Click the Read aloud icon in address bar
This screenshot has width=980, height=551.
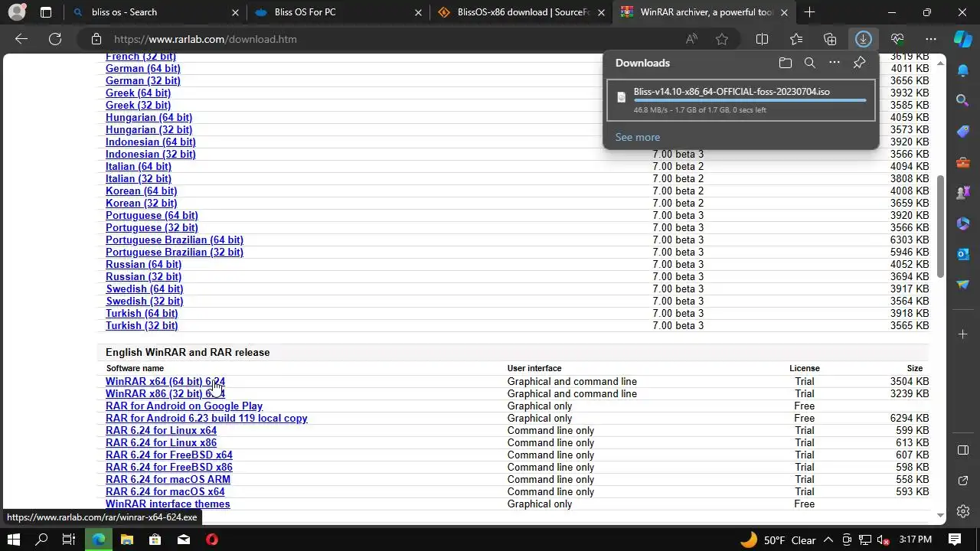[x=691, y=39]
